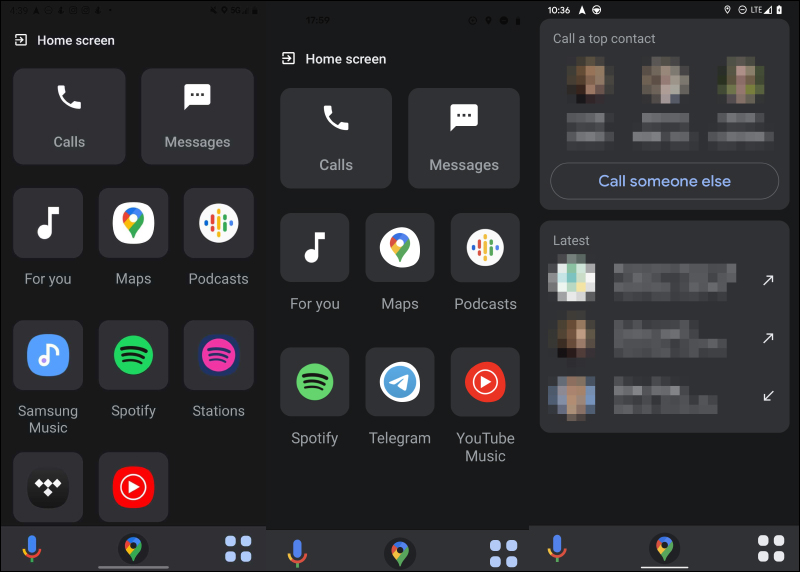The image size is (800, 572).
Task: Open Calls tile in middle screen
Action: pyautogui.click(x=336, y=138)
